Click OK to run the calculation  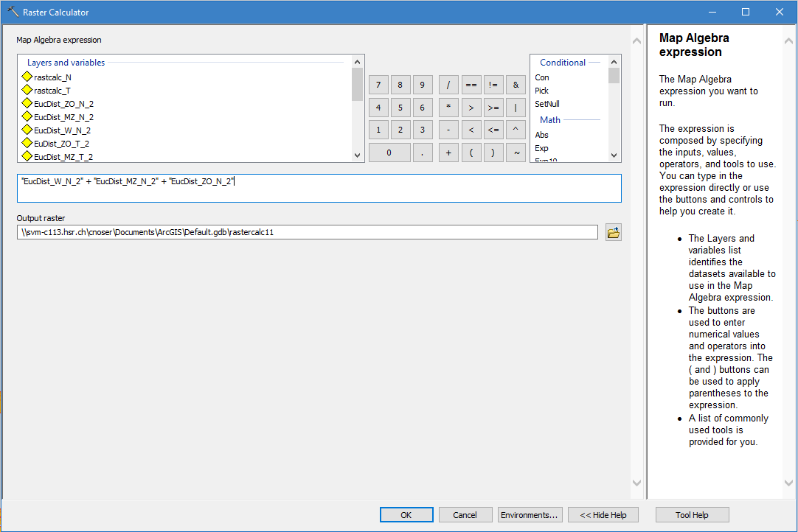[406, 515]
